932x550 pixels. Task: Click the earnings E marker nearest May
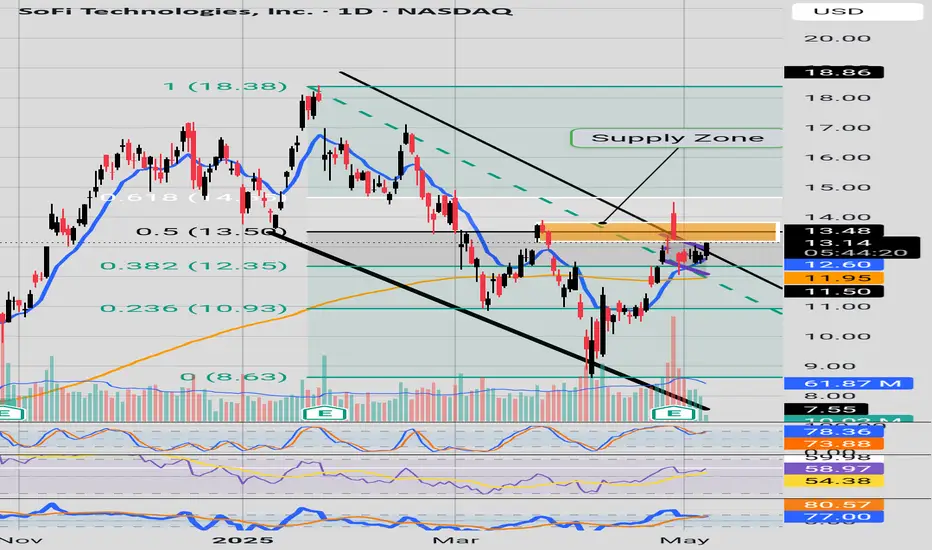(x=673, y=413)
